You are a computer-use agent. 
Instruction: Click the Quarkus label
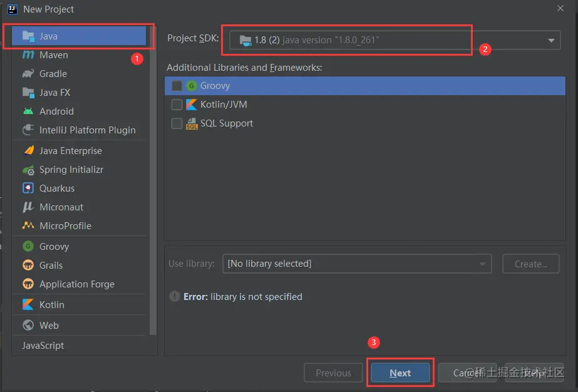57,188
